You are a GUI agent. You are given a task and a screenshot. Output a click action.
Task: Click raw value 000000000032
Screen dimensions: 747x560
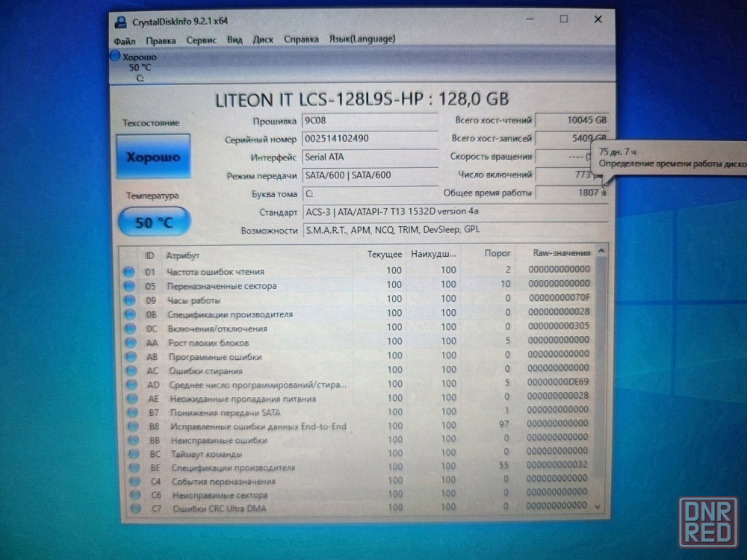click(x=557, y=464)
